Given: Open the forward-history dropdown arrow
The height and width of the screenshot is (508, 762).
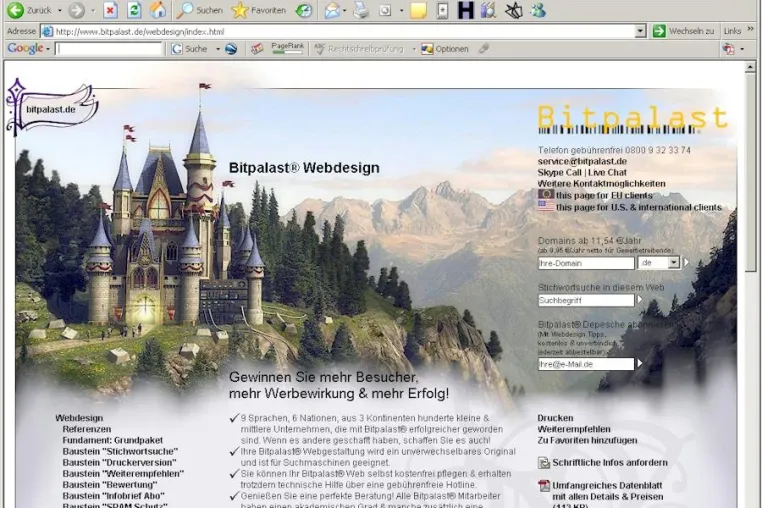Looking at the screenshot, I should pyautogui.click(x=93, y=10).
